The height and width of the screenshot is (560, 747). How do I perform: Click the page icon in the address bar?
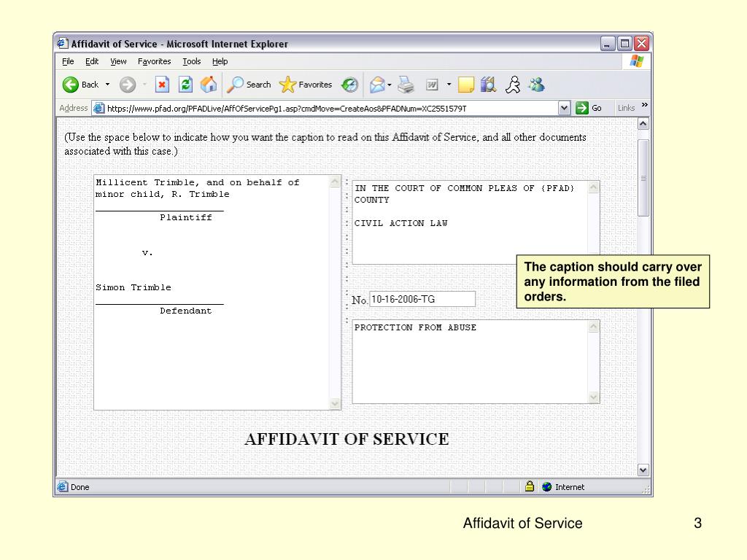click(98, 108)
